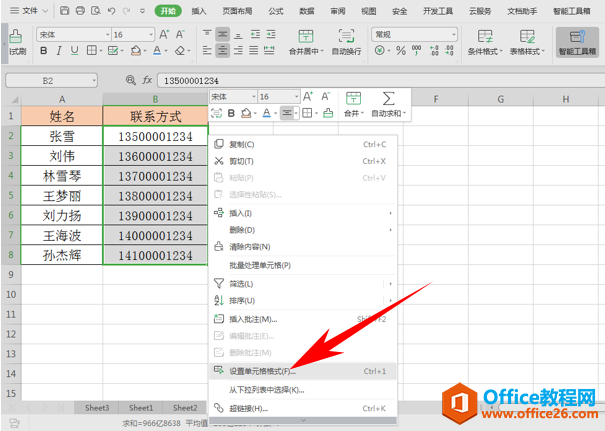Click the AutoSum (自动求和) sigma icon
Screen dimensions: 605x431
click(x=387, y=98)
